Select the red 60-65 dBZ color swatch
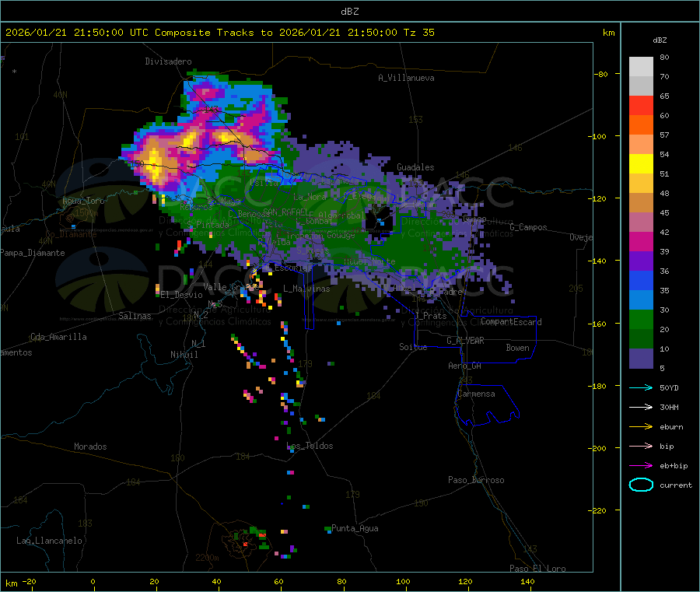The height and width of the screenshot is (592, 700). point(641,105)
